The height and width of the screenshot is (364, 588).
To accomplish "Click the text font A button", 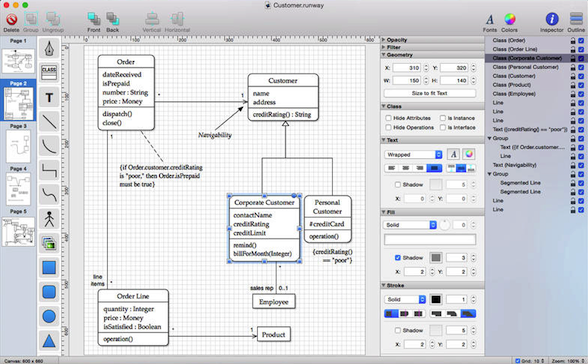I will 453,154.
